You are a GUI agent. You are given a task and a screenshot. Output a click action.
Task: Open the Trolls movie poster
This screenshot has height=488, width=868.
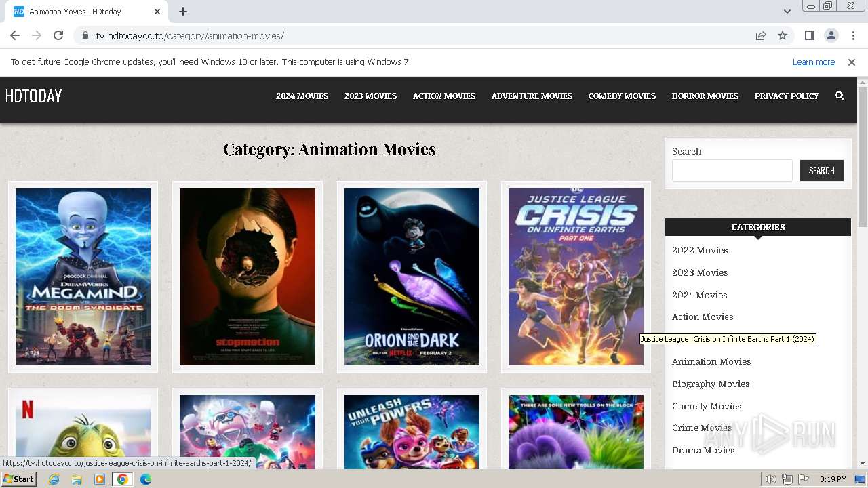point(576,432)
